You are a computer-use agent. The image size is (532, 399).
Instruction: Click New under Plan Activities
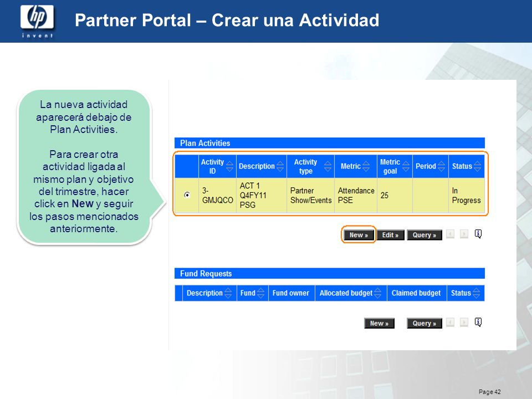pyautogui.click(x=359, y=235)
